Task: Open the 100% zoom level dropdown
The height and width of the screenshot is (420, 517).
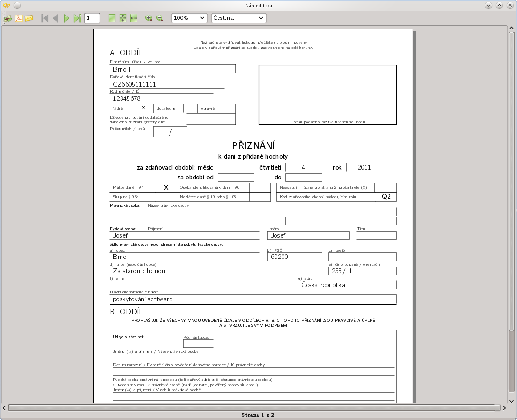Action: pyautogui.click(x=189, y=18)
